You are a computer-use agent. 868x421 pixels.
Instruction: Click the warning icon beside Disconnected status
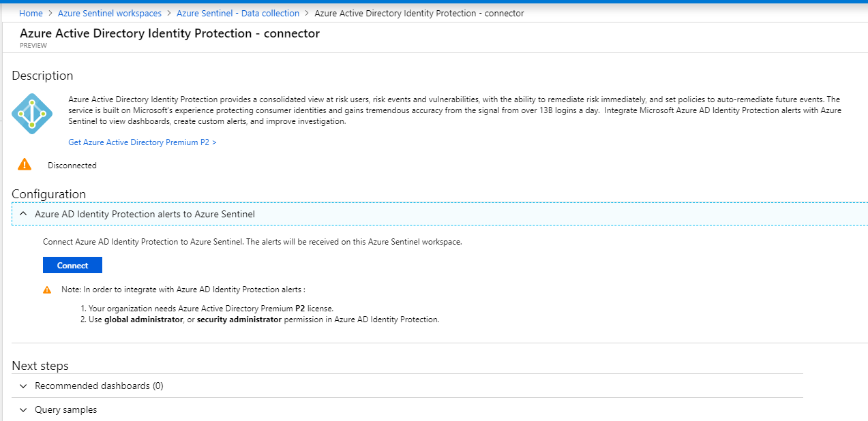point(25,165)
